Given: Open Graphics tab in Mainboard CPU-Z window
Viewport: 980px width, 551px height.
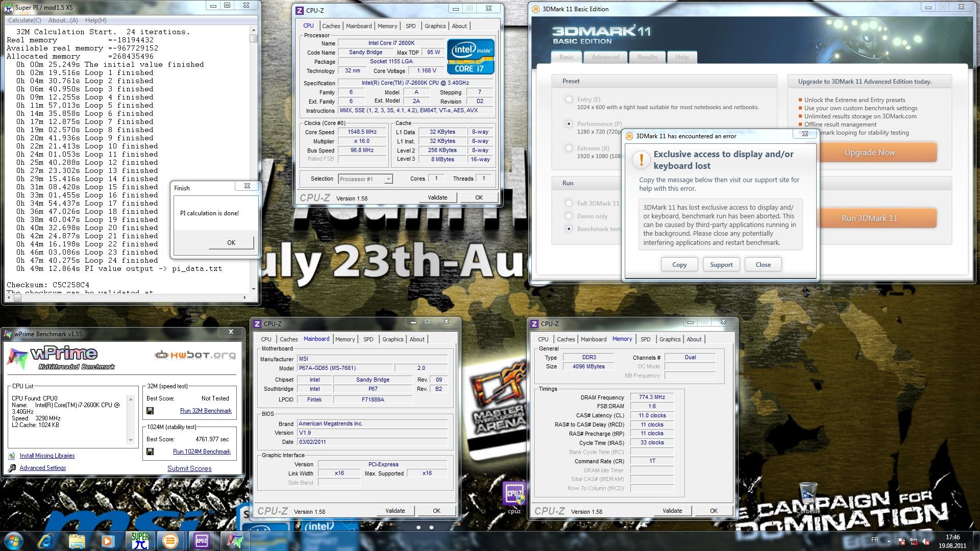Looking at the screenshot, I should (393, 339).
